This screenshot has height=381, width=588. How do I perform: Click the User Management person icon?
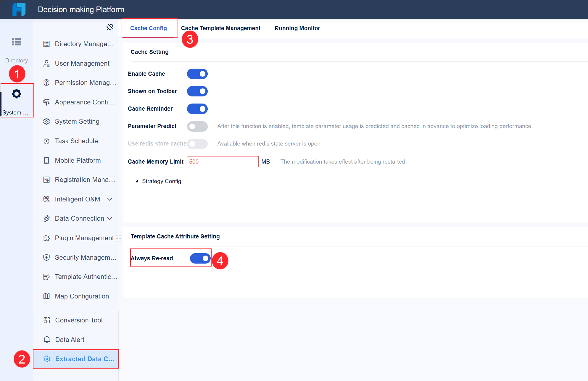46,63
